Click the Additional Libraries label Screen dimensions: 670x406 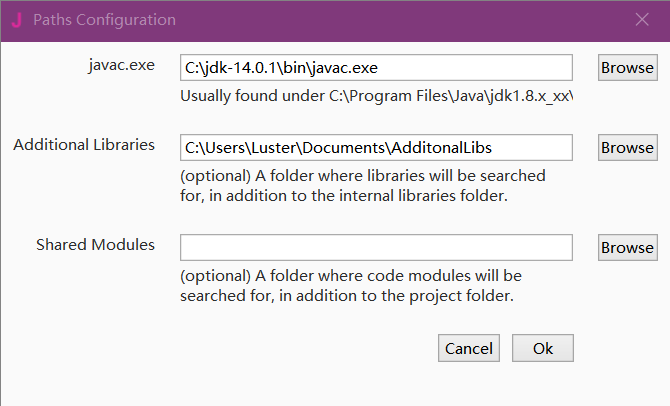coord(84,145)
